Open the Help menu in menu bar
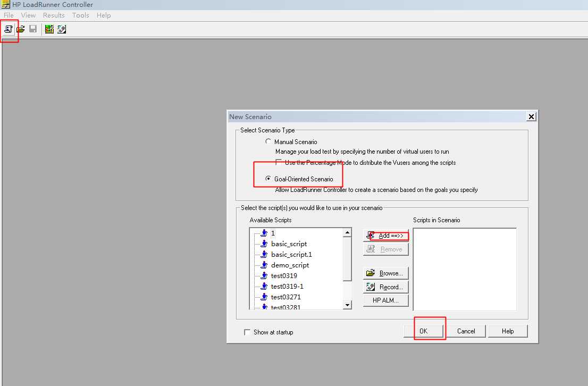The image size is (588, 386). [104, 15]
